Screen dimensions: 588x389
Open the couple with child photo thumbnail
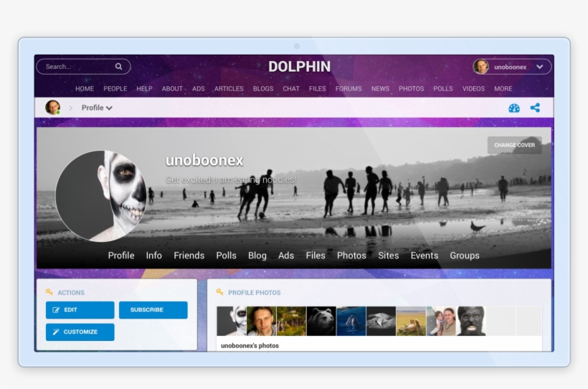[441, 321]
